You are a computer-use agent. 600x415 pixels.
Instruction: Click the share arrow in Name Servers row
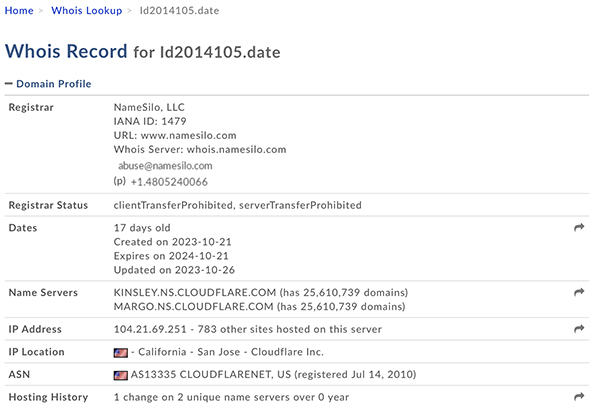coord(579,292)
